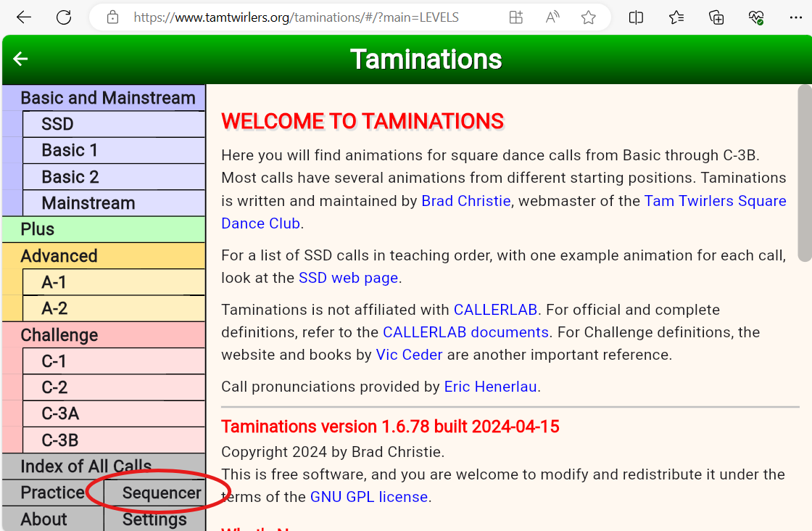This screenshot has width=812, height=531.
Task: Click the Copyright 2024 by Brad Christie text
Action: pos(333,452)
